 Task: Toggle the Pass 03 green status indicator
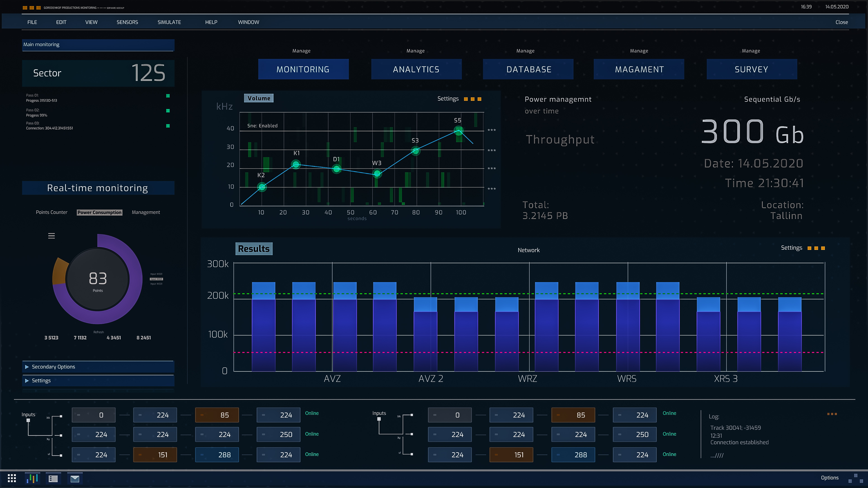(x=168, y=126)
